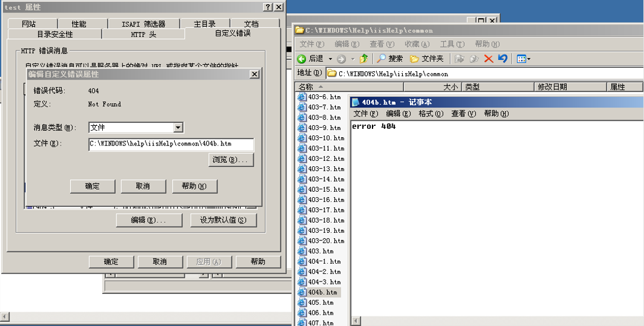
Task: Select file 403-14.htm
Action: point(321,179)
